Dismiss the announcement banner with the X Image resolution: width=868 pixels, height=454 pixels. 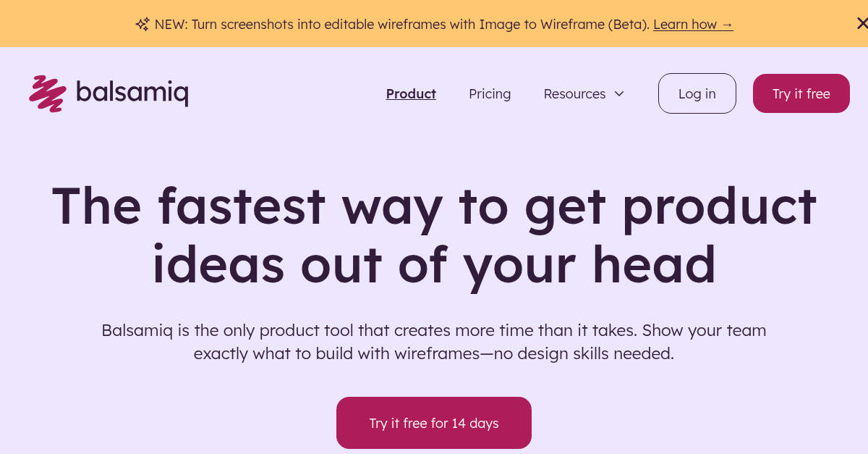click(x=861, y=24)
